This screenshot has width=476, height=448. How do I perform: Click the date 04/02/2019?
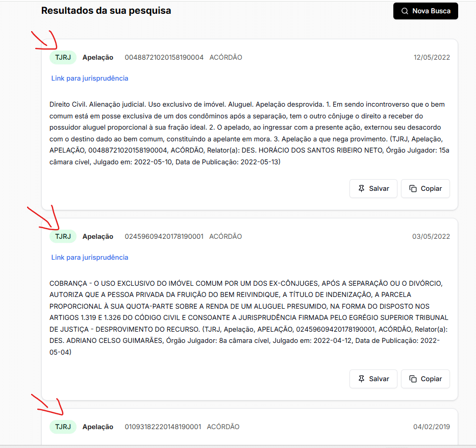pyautogui.click(x=431, y=427)
